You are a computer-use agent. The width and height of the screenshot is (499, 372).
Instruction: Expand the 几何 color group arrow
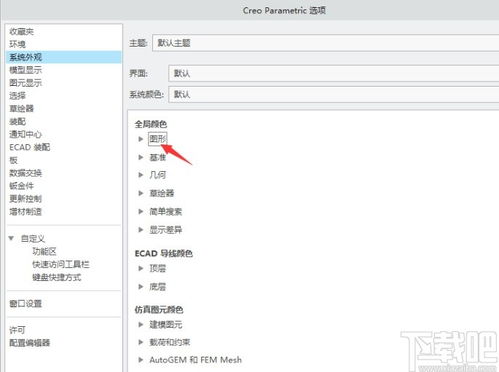click(x=141, y=175)
